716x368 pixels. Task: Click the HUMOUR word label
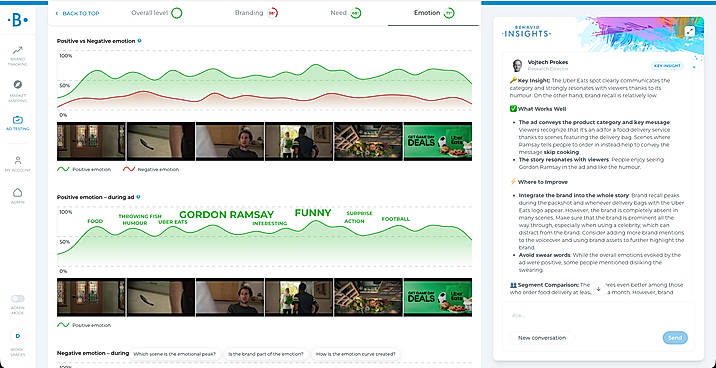(x=135, y=223)
